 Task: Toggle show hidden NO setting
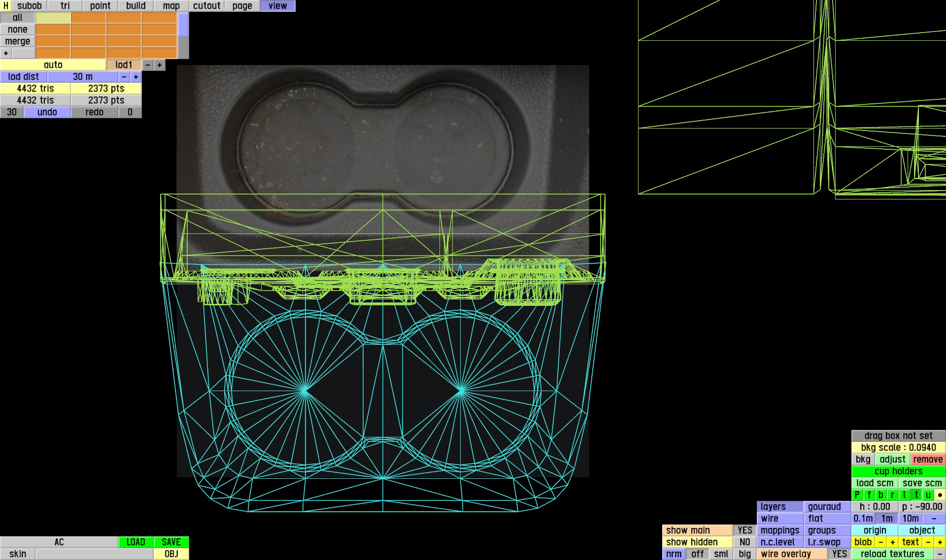(744, 542)
